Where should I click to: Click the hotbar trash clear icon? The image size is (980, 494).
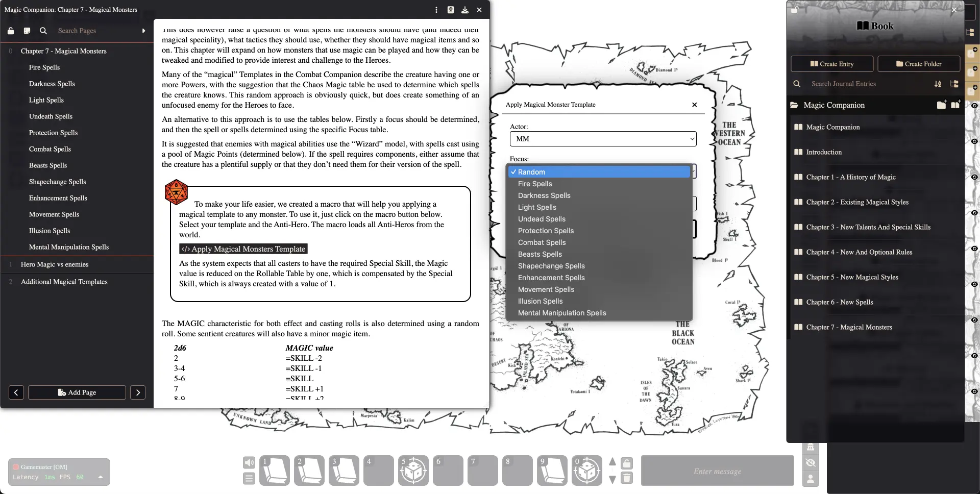click(x=627, y=478)
